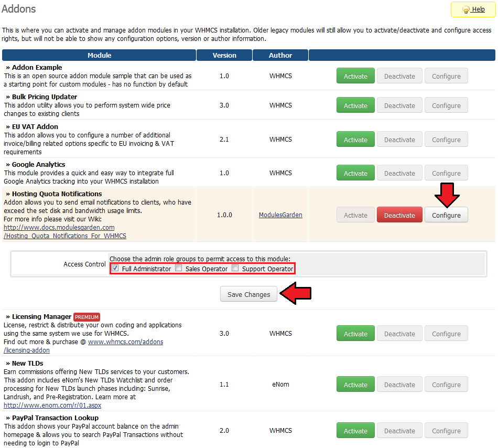Select the 'Hosting Quota Notifications' title text
Screen dimensions: 498x448
click(57, 194)
